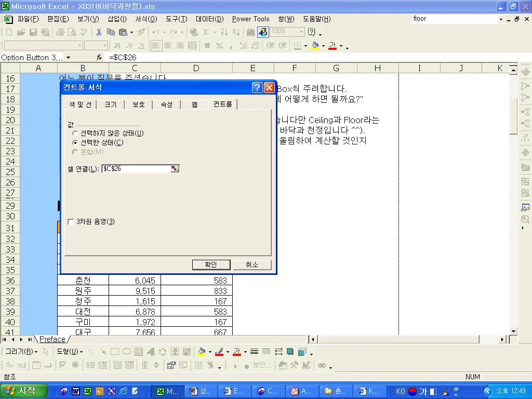Collapse dialog via cell link range picker
Viewport: 532px width, 399px height.
pyautogui.click(x=175, y=169)
